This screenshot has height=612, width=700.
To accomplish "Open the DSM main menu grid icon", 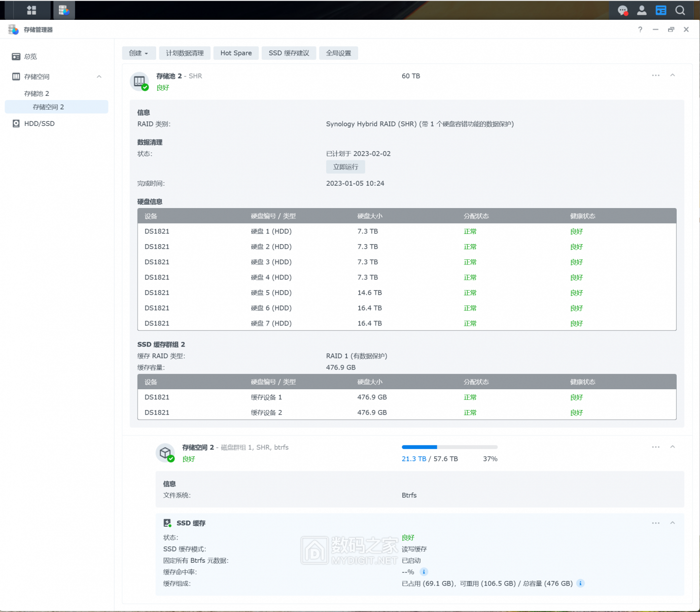I will [x=31, y=10].
